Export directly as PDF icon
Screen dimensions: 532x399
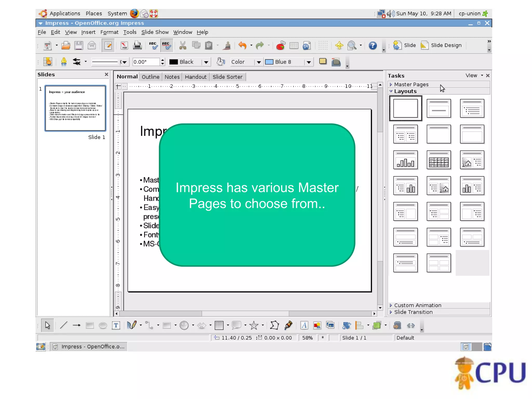(x=124, y=46)
